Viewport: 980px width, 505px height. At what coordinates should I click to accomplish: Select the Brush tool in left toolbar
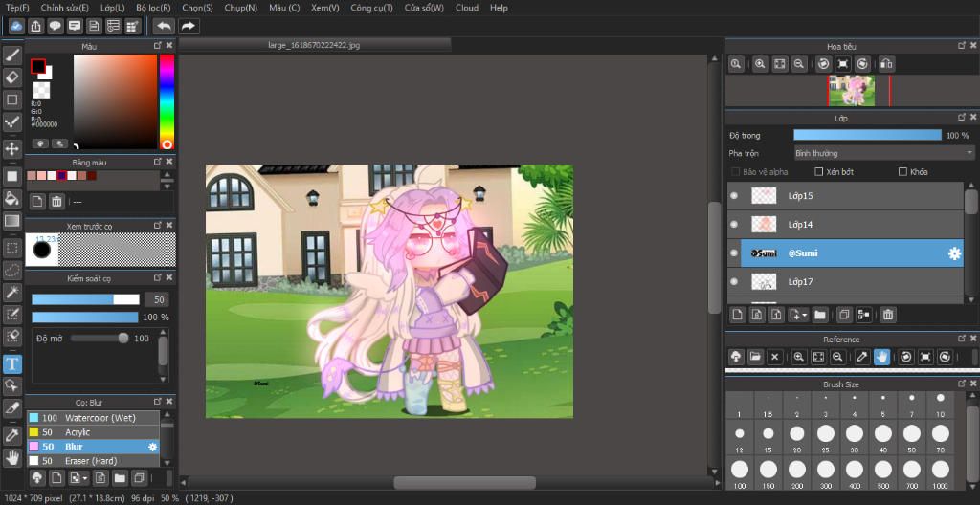11,55
